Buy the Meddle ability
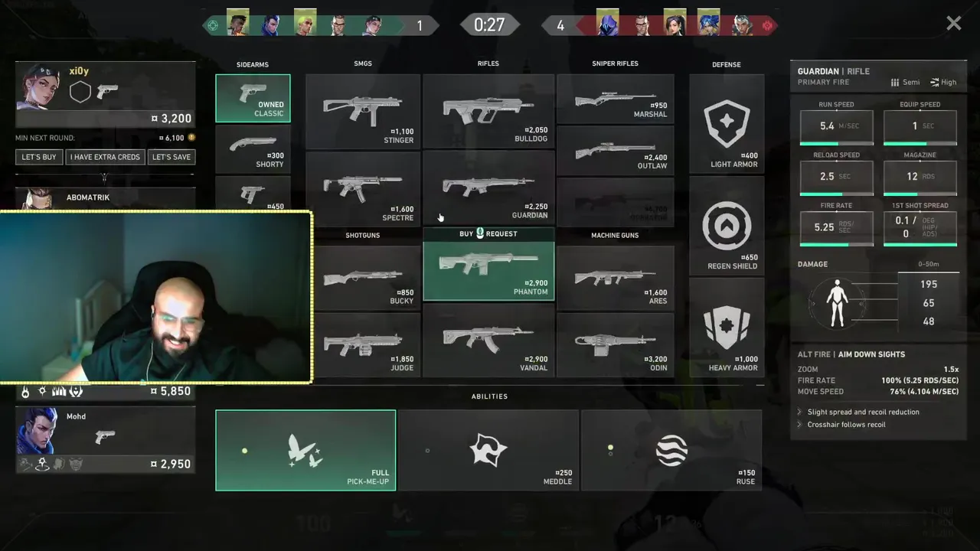Viewport: 980px width, 551px height. [488, 450]
